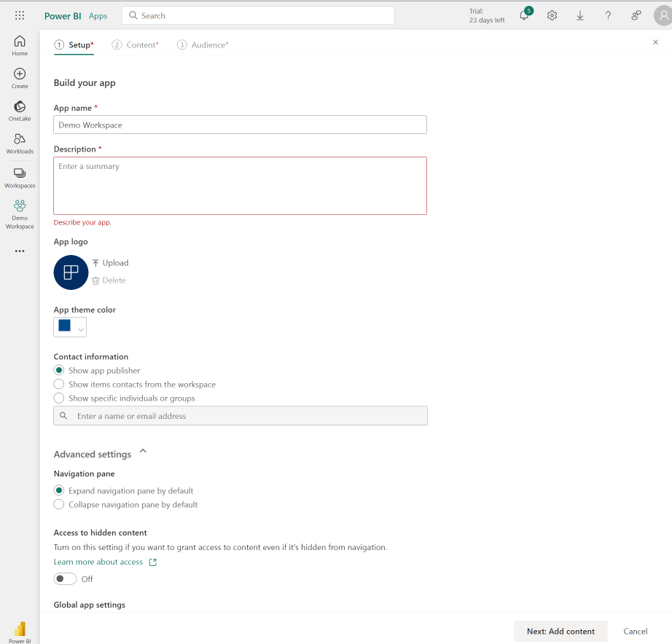Switch to the Audience step tab

(203, 45)
